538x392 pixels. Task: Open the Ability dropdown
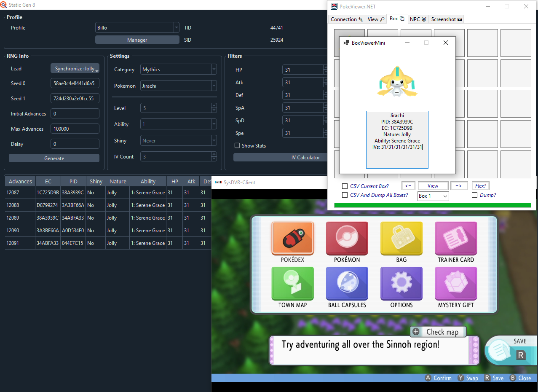[x=179, y=124]
